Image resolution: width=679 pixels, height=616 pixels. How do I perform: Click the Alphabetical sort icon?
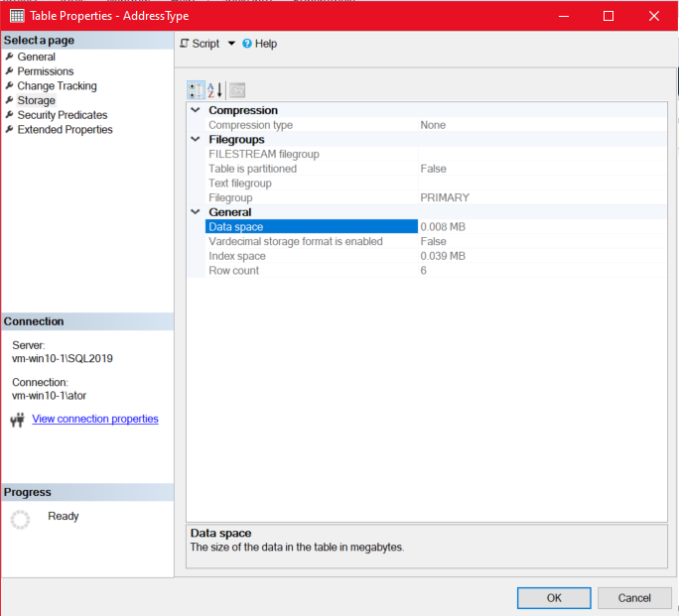pyautogui.click(x=214, y=90)
